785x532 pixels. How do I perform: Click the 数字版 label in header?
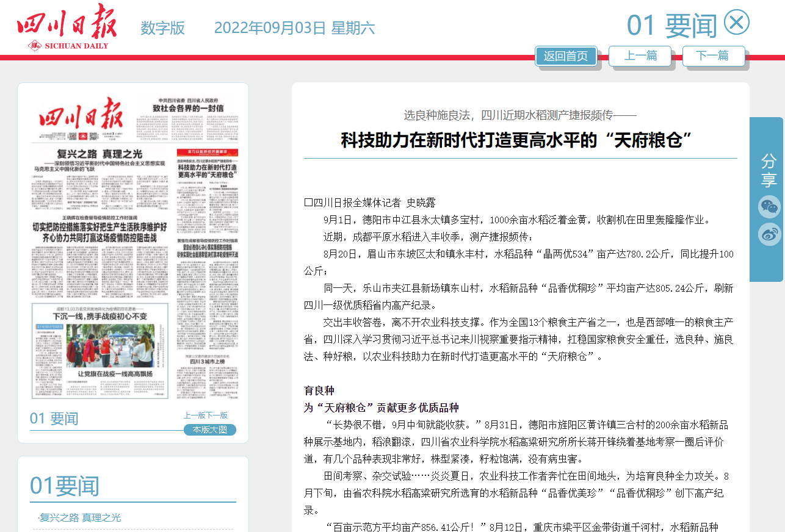[x=162, y=28]
